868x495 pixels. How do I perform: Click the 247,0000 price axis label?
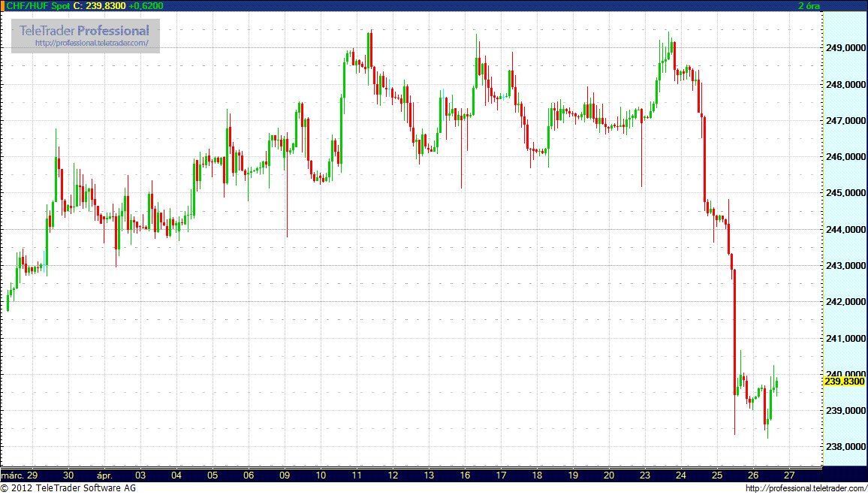[846, 121]
